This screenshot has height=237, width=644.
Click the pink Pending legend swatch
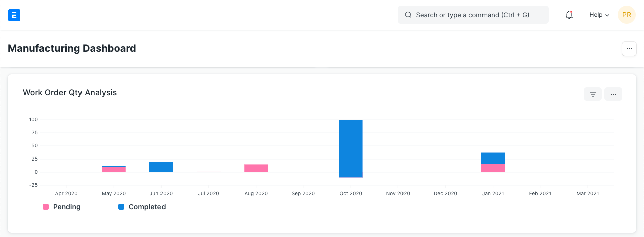point(46,207)
